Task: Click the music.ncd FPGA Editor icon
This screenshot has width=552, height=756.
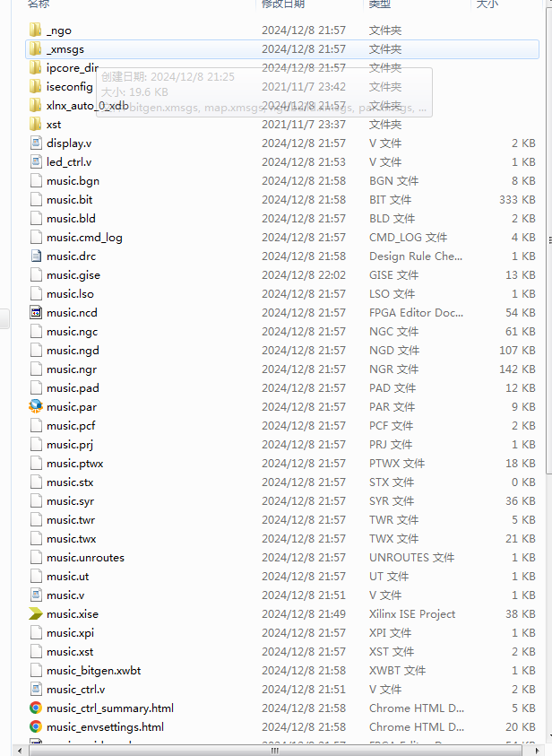Action: (x=35, y=313)
